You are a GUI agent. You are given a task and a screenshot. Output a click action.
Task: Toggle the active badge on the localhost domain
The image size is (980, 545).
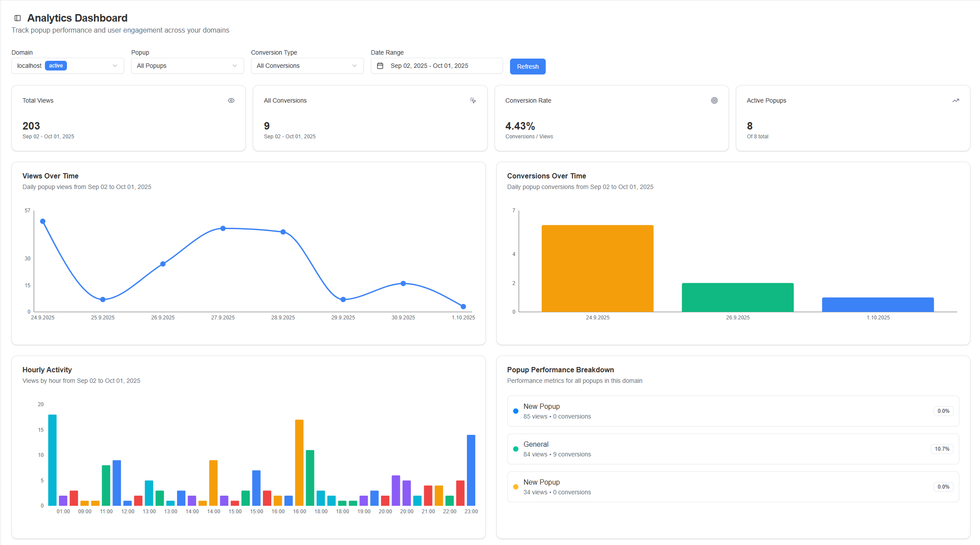[x=56, y=65]
